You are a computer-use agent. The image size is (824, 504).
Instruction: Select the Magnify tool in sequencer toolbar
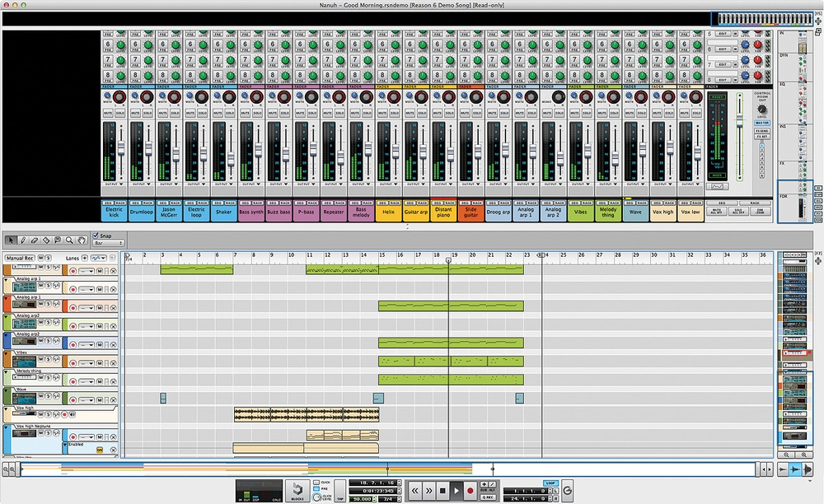pos(70,240)
